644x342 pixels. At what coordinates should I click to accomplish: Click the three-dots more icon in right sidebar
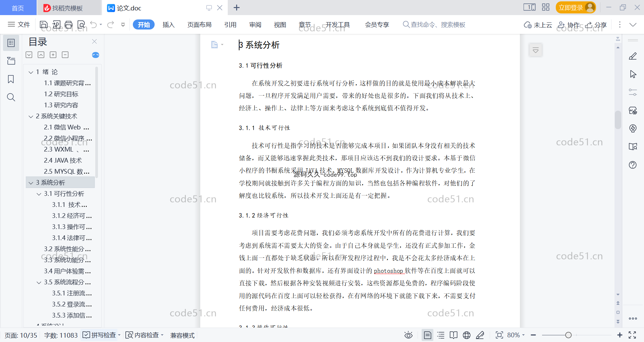click(x=633, y=319)
